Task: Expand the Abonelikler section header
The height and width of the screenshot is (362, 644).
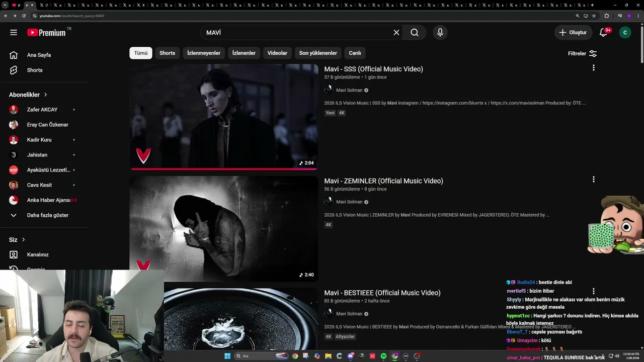Action: coord(28,95)
